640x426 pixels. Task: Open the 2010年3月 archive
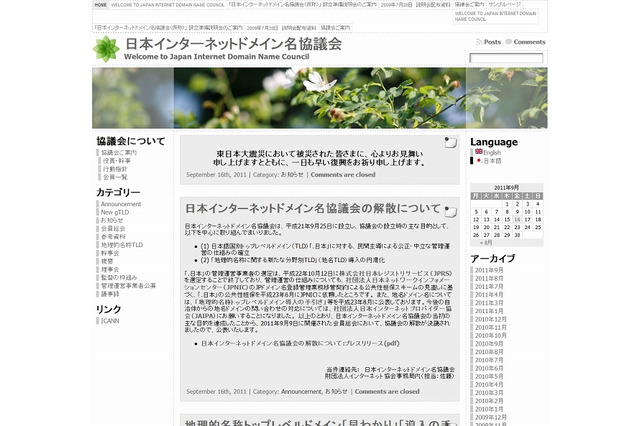[489, 393]
